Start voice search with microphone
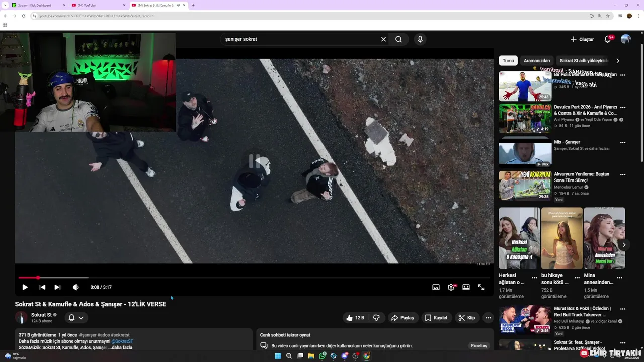Screen dimensions: 644x362 coord(420,39)
